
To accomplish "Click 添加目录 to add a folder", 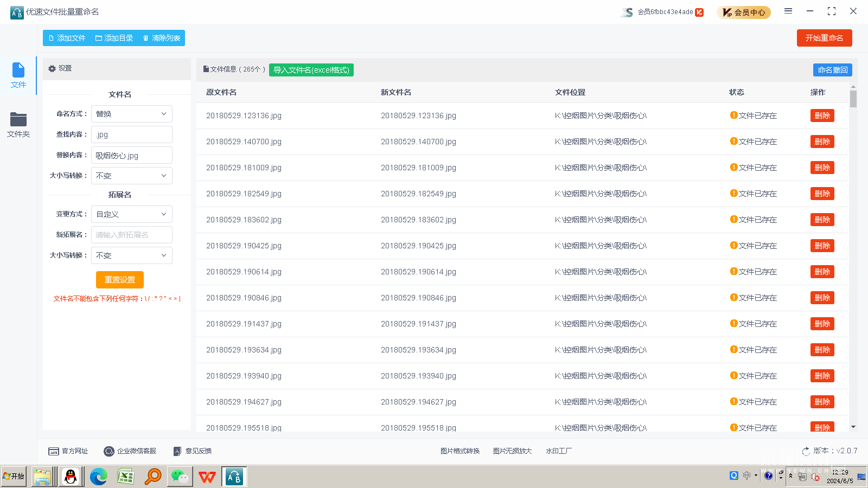I will [114, 38].
